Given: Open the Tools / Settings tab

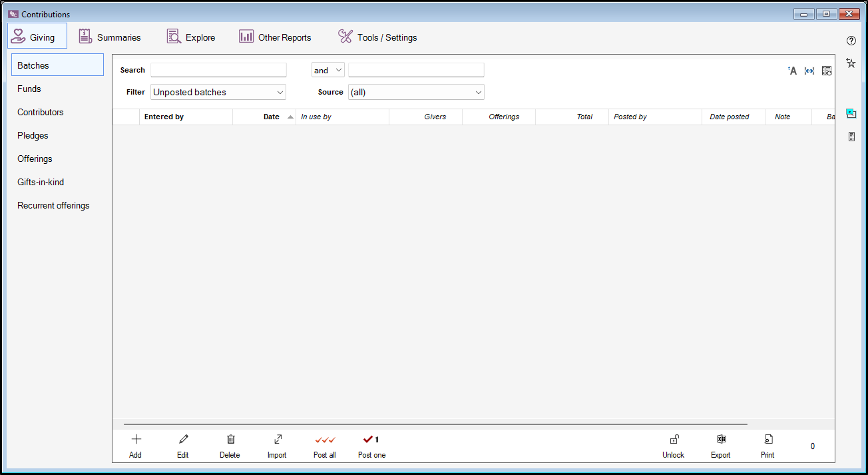Looking at the screenshot, I should pyautogui.click(x=377, y=37).
